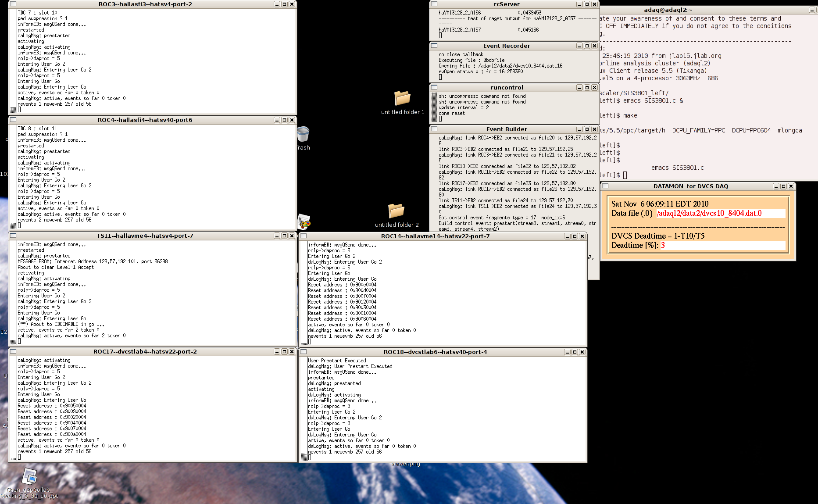Click the ROC4 terminal left scrollbar
The image size is (818, 504).
[13, 176]
